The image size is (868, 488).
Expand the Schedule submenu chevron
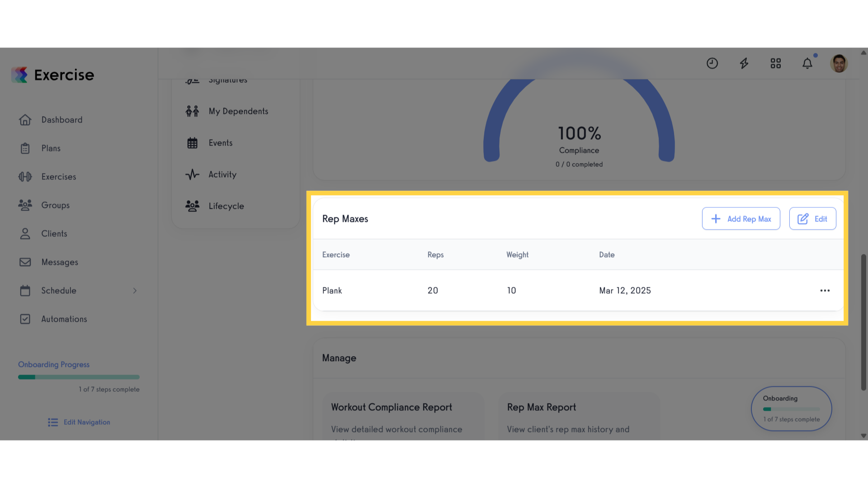[135, 291]
